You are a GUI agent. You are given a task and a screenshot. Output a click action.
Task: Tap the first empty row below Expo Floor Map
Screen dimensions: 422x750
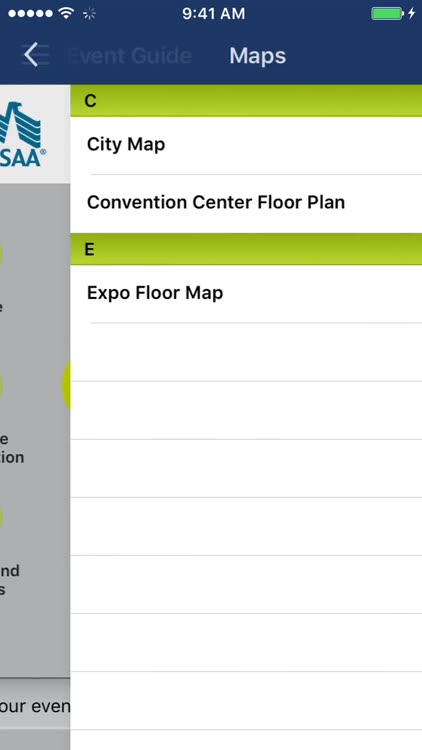coord(246,353)
